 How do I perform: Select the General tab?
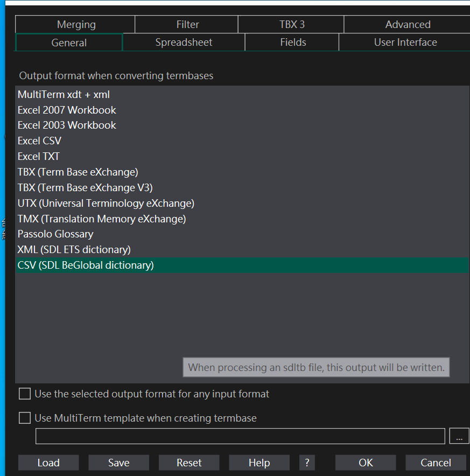point(69,42)
